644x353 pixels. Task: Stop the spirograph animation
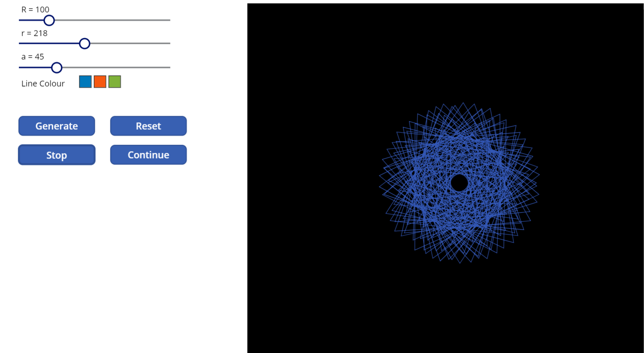point(57,155)
